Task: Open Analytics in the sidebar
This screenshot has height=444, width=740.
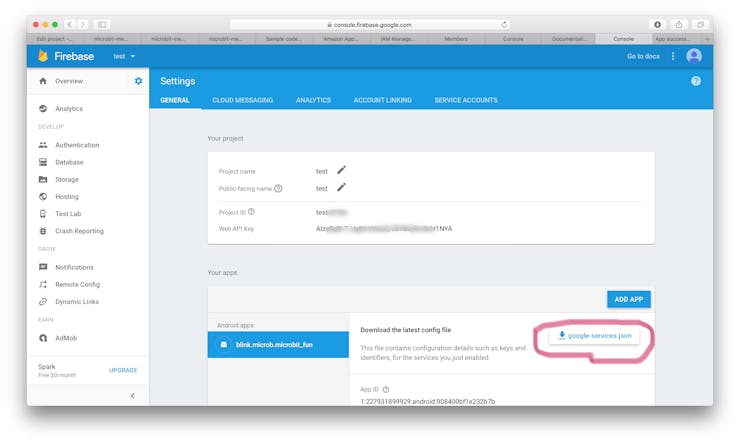Action: coord(69,109)
